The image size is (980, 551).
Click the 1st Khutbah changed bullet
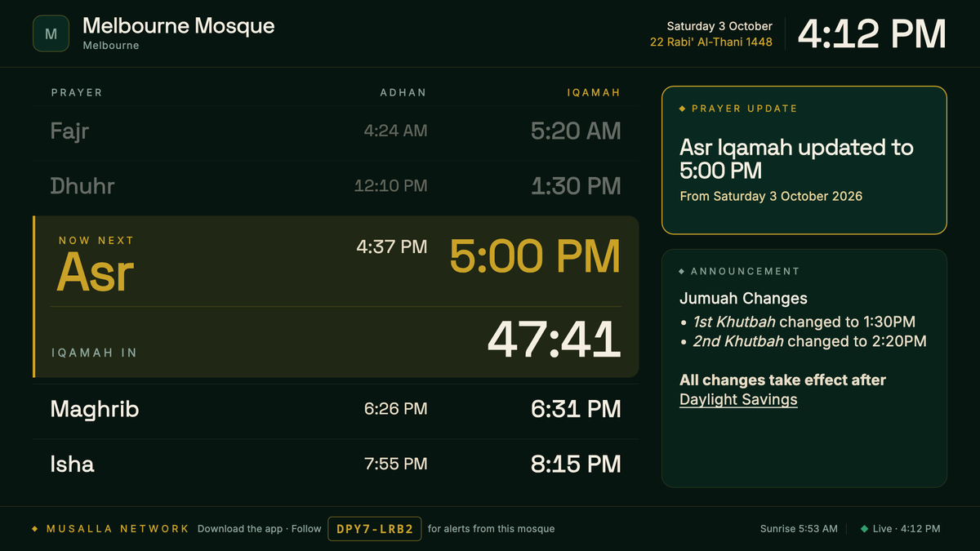tap(804, 322)
